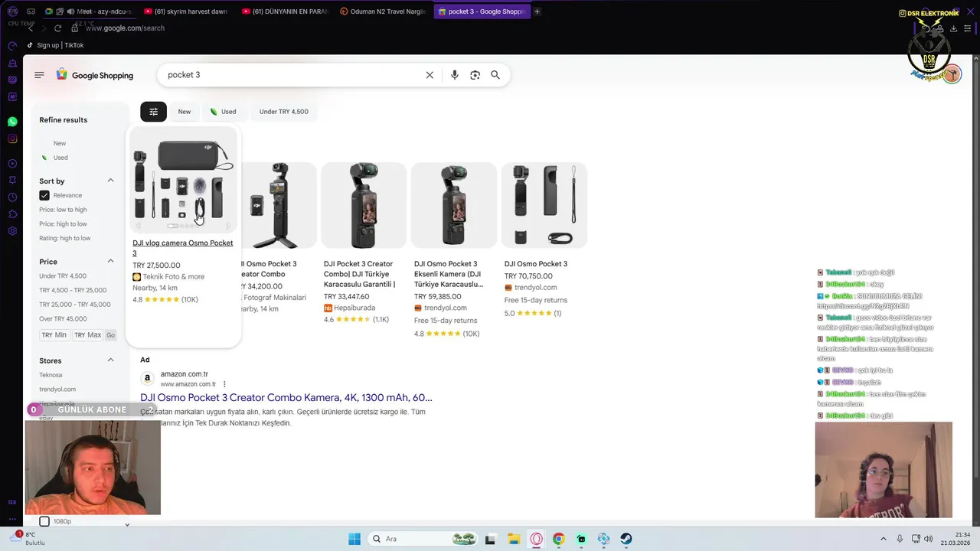
Task: Open the Google Shopping hamburger menu
Action: click(39, 75)
